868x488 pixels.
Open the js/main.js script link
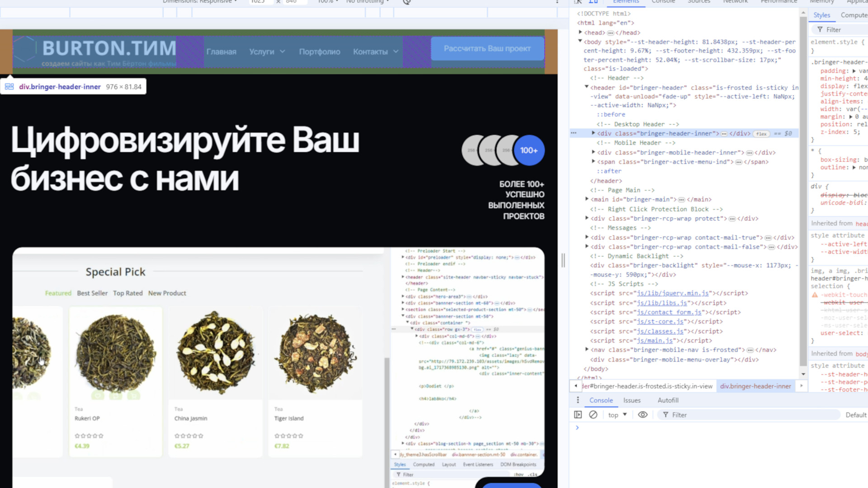(655, 341)
